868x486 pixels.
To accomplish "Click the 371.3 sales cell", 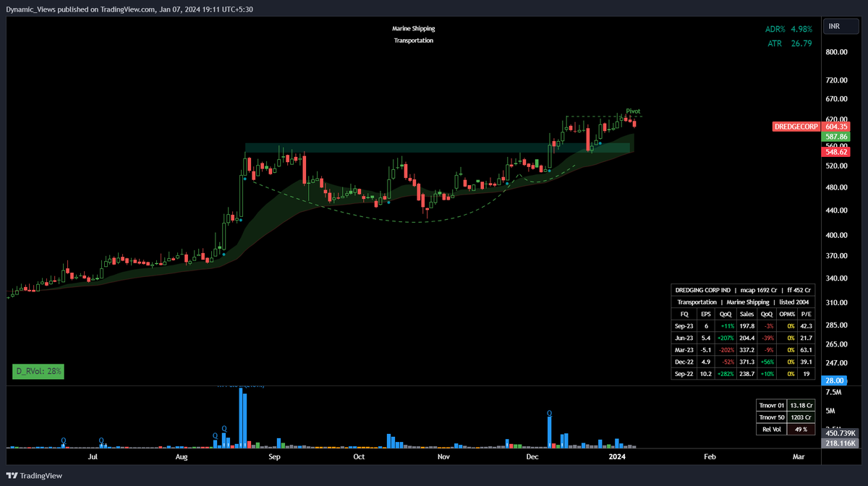I will pyautogui.click(x=748, y=363).
